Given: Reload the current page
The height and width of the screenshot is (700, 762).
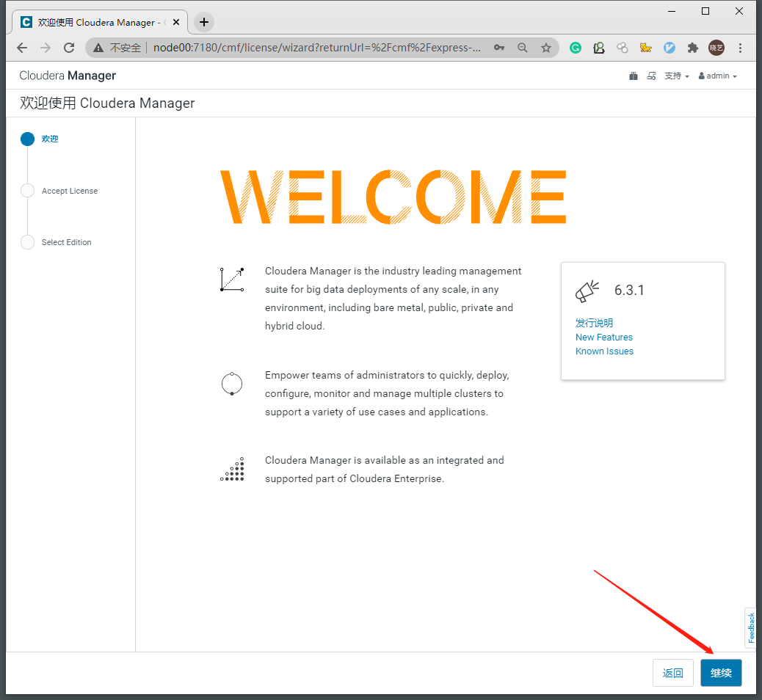Looking at the screenshot, I should 69,48.
